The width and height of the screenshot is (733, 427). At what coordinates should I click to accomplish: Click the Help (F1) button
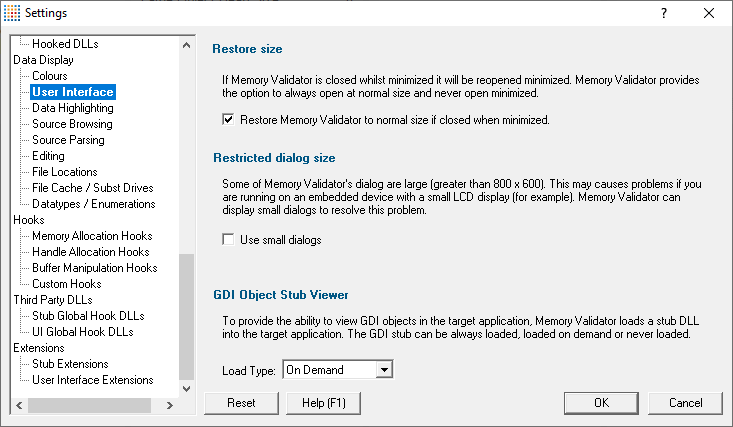[x=323, y=403]
